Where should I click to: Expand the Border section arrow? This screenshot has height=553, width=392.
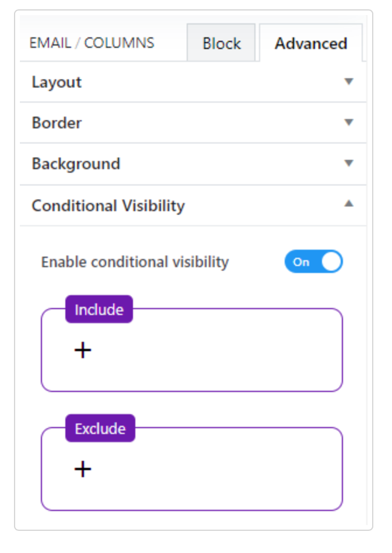click(x=349, y=123)
